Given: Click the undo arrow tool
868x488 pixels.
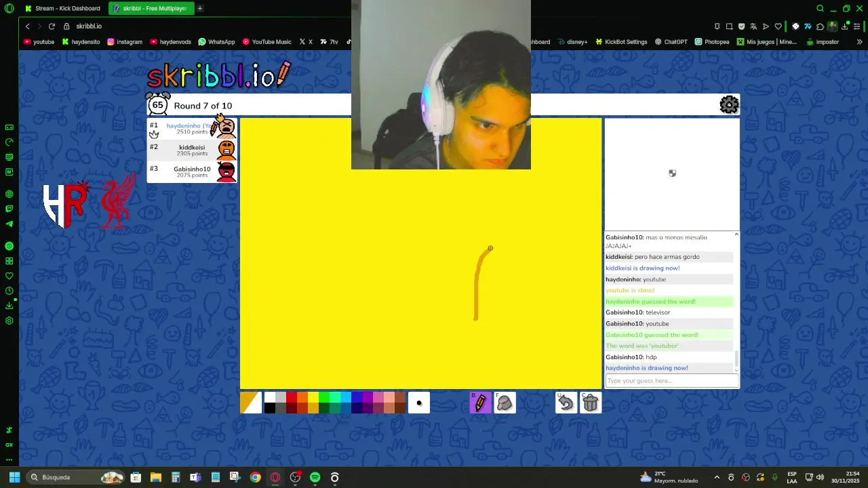Looking at the screenshot, I should [566, 403].
